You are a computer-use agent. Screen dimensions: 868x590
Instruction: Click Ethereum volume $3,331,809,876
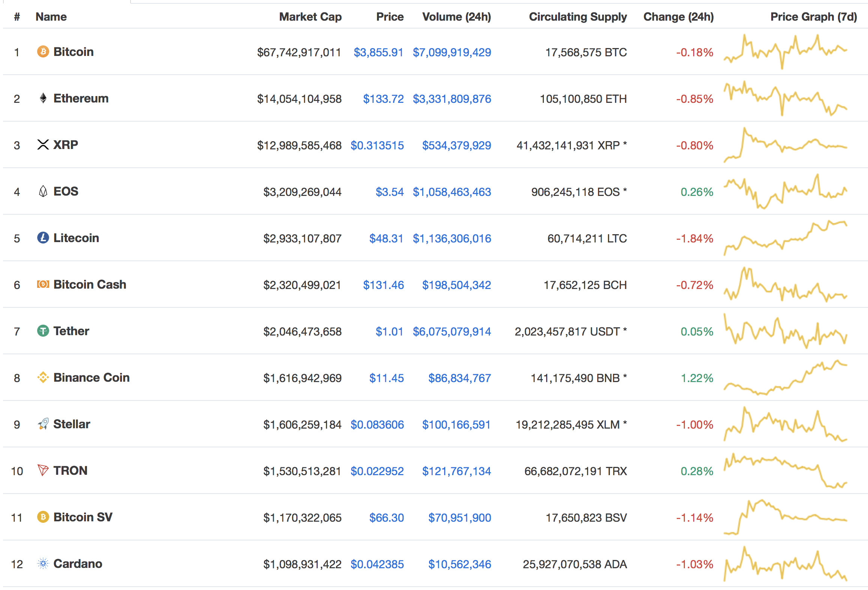452,99
